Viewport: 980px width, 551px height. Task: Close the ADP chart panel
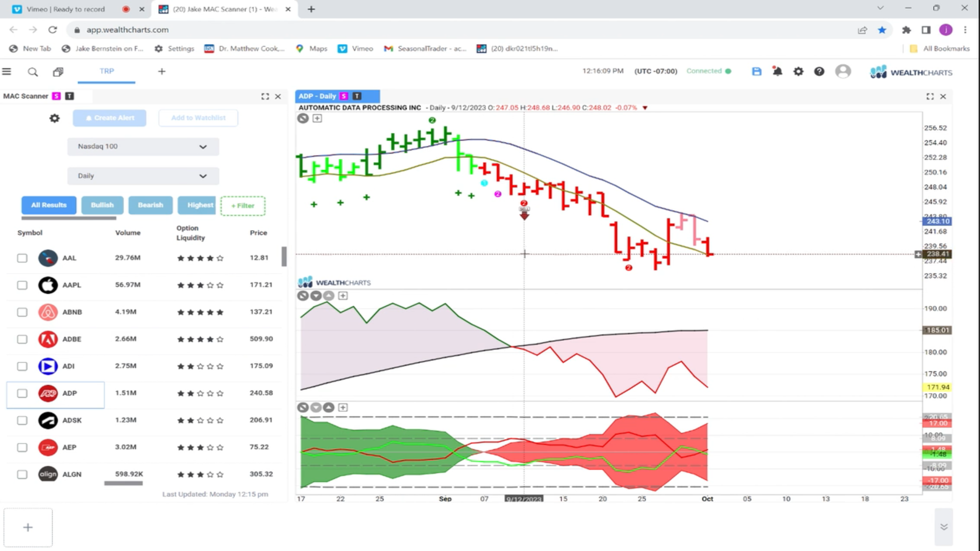943,96
